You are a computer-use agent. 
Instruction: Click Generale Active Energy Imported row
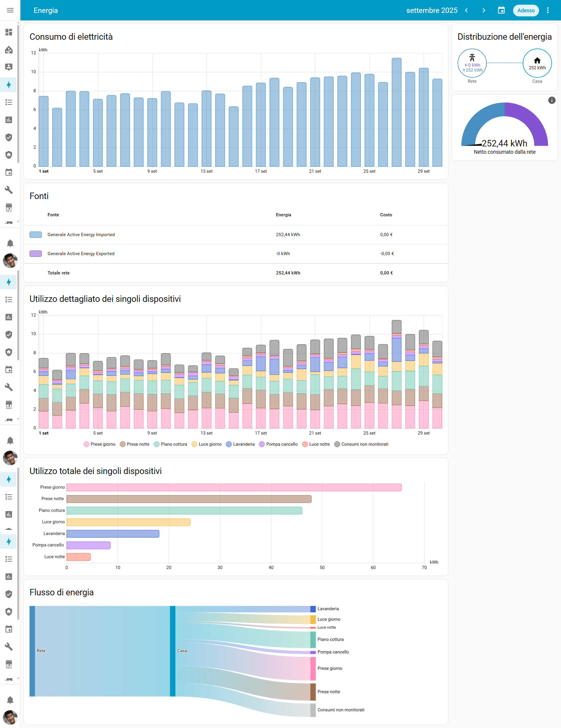(81, 235)
